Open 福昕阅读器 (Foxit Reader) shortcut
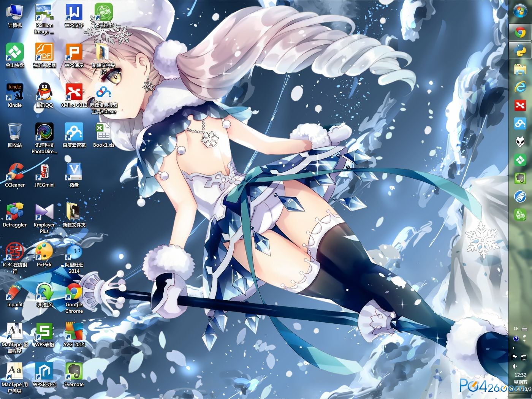 (44, 56)
